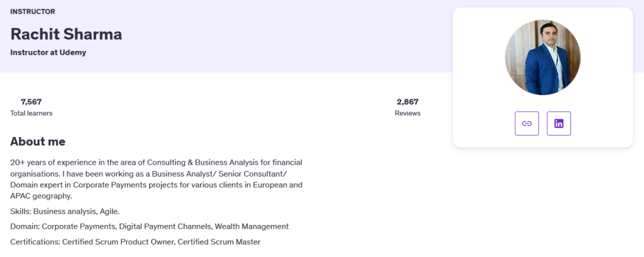This screenshot has height=257, width=644.
Task: Click the About me heading
Action: pyautogui.click(x=38, y=141)
